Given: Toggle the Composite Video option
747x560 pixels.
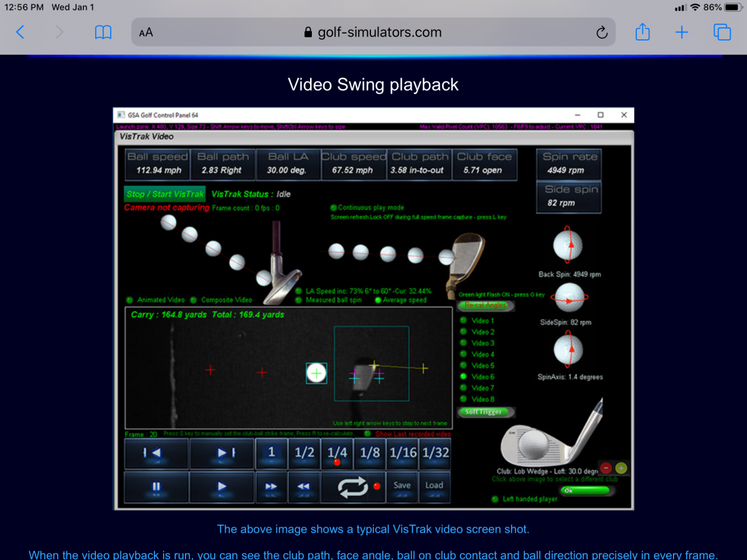Looking at the screenshot, I should coord(194,300).
